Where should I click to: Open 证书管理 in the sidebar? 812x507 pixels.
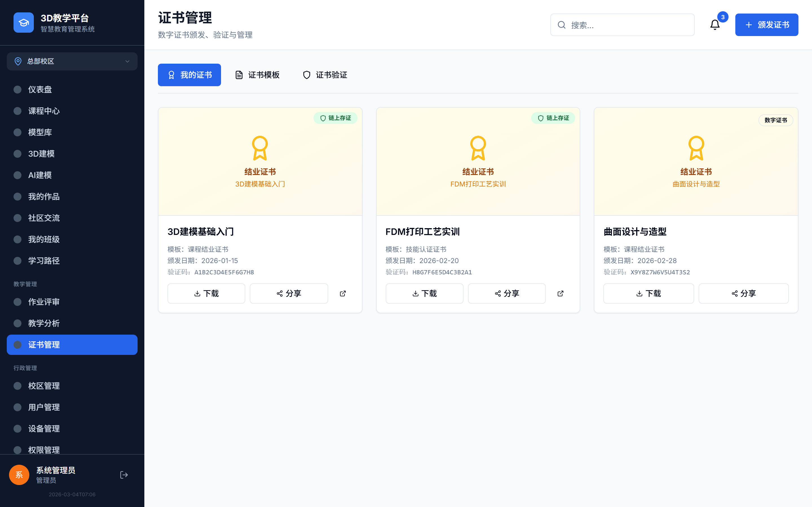click(44, 344)
